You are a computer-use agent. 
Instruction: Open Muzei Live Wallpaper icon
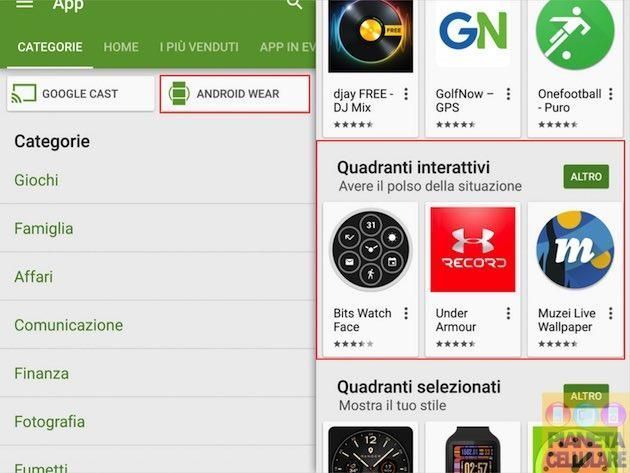pos(575,250)
